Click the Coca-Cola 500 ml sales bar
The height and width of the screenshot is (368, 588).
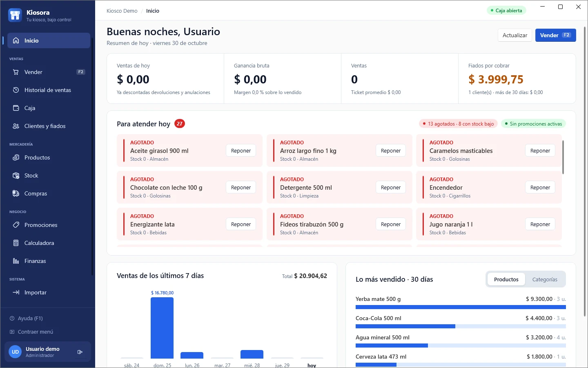461,326
